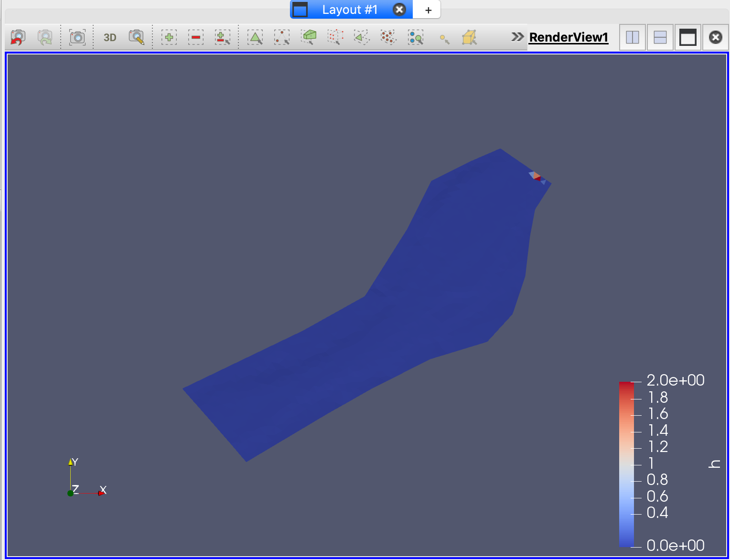This screenshot has width=730, height=560.
Task: Select the toggle selection mode icon
Action: tap(222, 37)
